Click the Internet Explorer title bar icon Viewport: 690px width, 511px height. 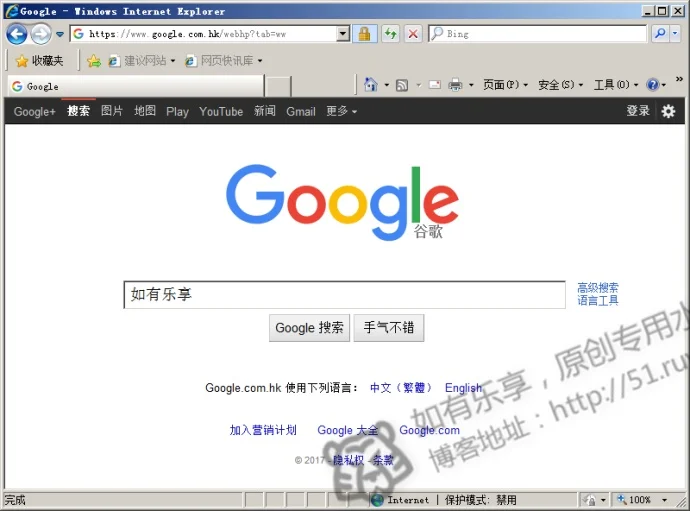coord(12,11)
